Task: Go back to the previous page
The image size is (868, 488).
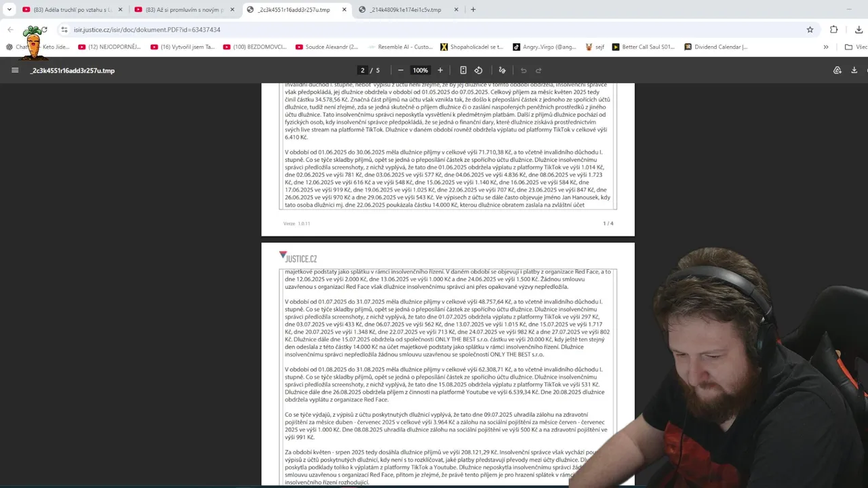Action: (10, 30)
